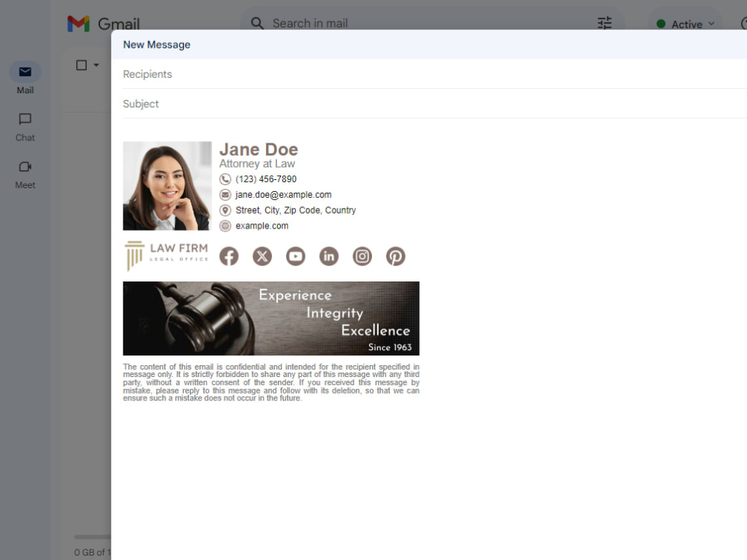Viewport: 747px width, 560px height.
Task: Open the Mail section in sidebar
Action: pyautogui.click(x=25, y=79)
